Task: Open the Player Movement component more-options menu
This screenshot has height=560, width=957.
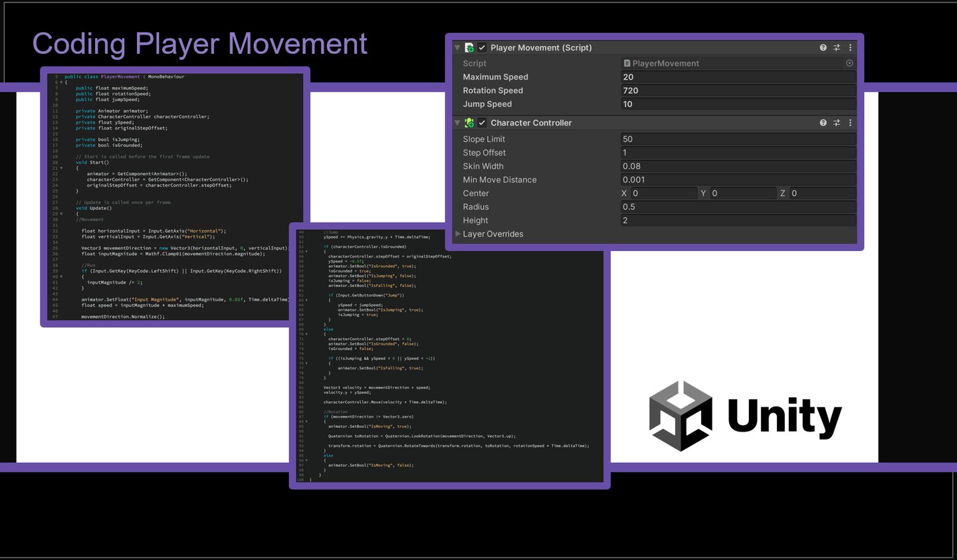Action: tap(850, 48)
